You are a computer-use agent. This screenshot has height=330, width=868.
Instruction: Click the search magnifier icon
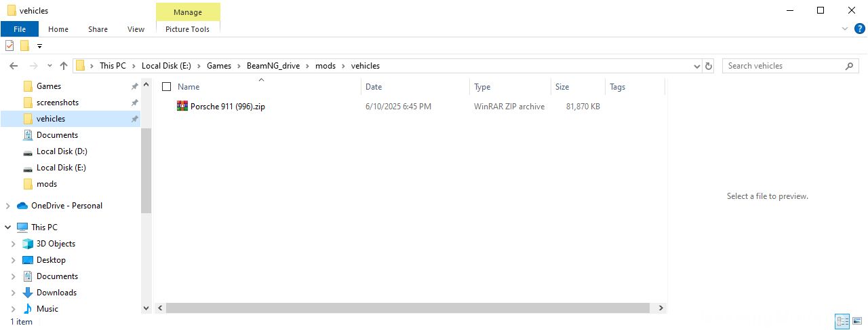[850, 66]
